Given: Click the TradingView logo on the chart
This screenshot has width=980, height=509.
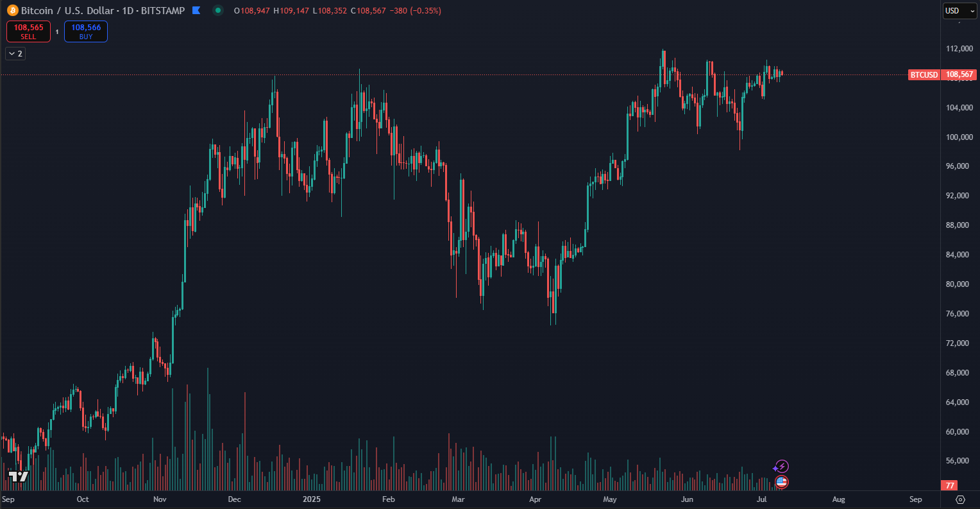Looking at the screenshot, I should pos(18,476).
